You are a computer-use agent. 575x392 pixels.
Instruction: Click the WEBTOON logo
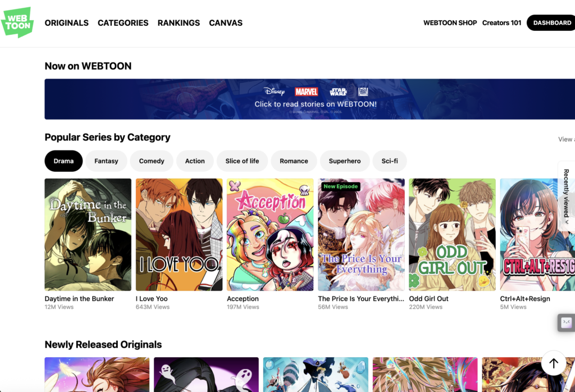point(17,22)
